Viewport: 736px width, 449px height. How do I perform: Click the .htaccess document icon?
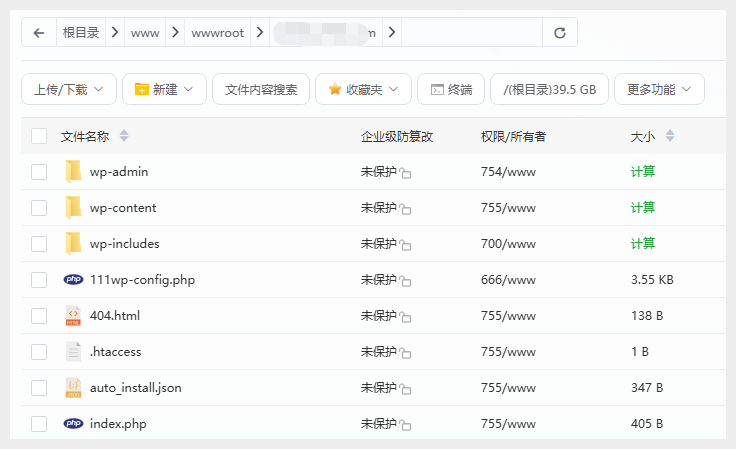pyautogui.click(x=73, y=352)
